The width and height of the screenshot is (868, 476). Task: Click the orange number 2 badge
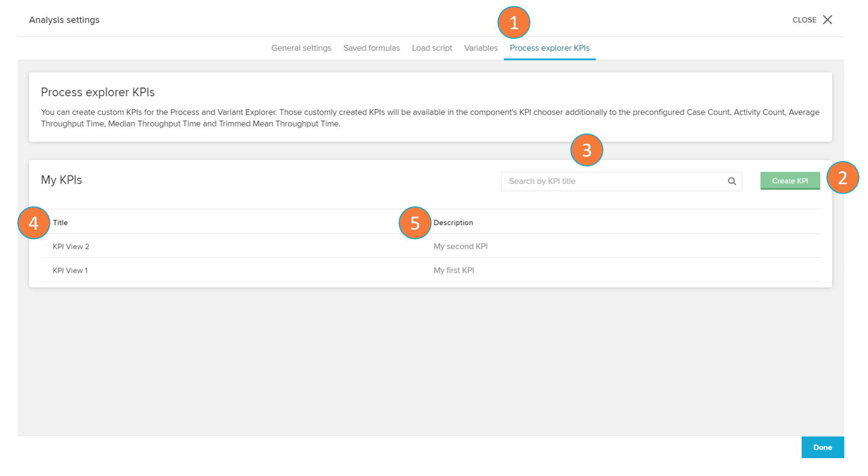(x=842, y=177)
